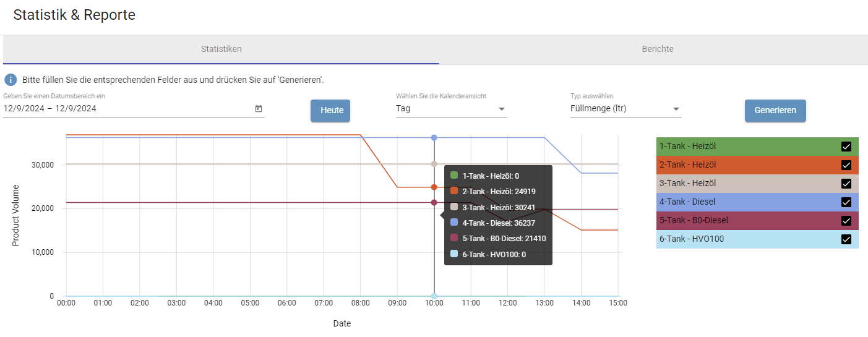Disable the 5-Tank - B0-Diesel checkbox

(x=846, y=221)
